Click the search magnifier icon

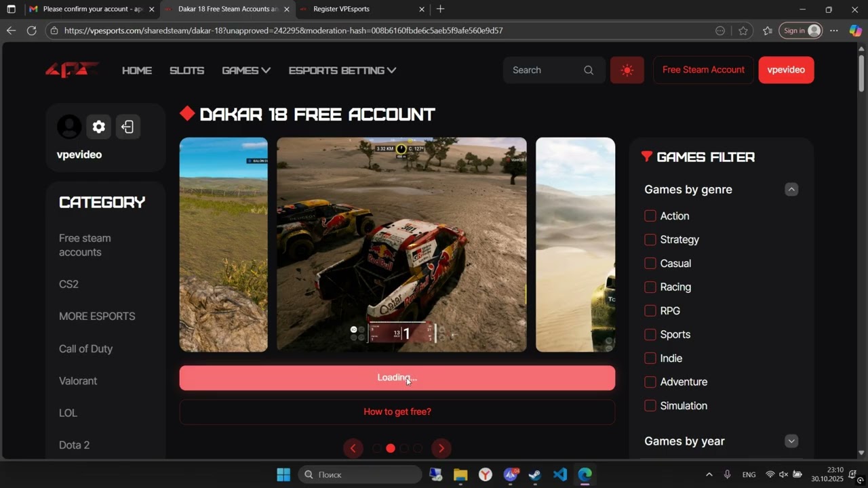click(589, 70)
